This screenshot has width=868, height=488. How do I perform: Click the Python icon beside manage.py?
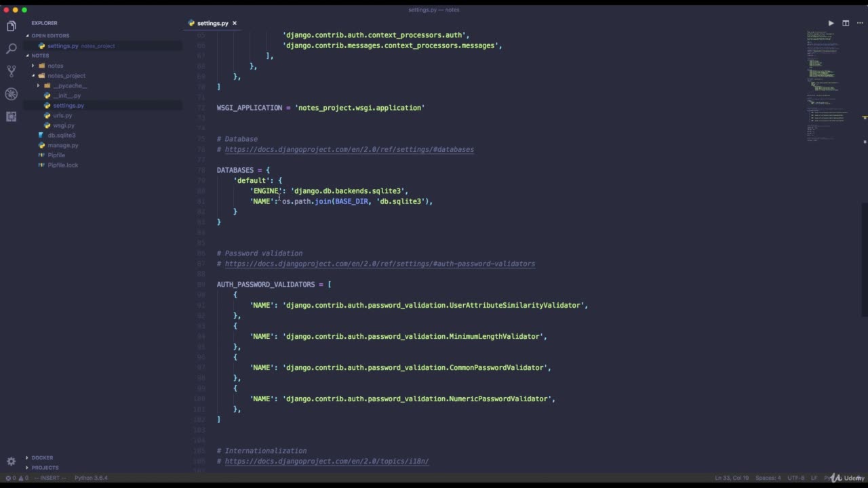(x=41, y=145)
